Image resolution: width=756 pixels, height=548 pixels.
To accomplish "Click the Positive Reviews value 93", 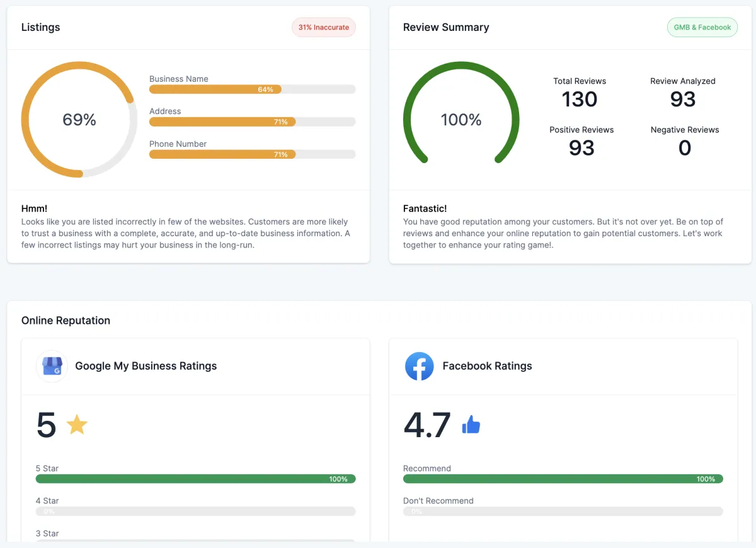I will [581, 148].
